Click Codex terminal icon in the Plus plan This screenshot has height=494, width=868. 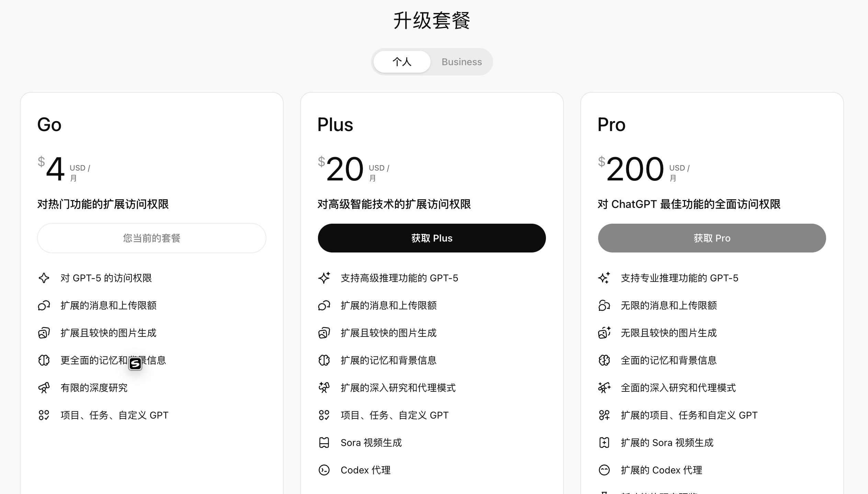click(324, 470)
